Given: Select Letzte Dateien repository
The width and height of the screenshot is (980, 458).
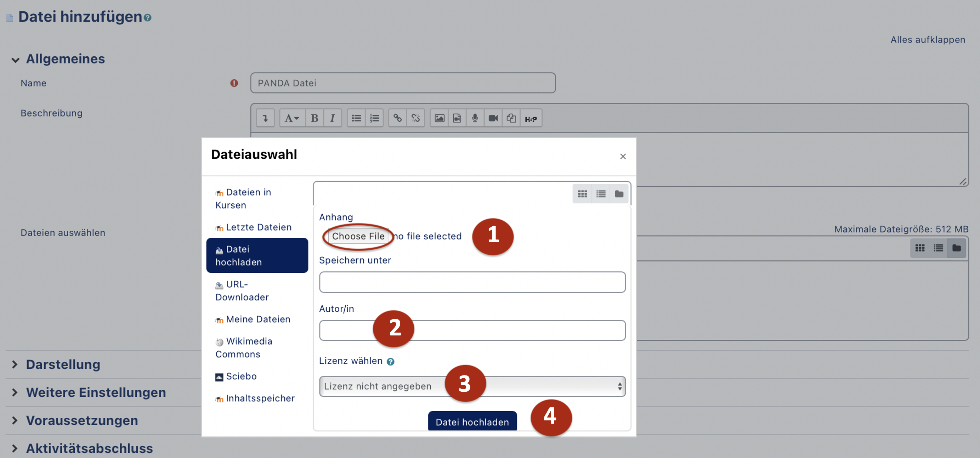Looking at the screenshot, I should point(258,227).
